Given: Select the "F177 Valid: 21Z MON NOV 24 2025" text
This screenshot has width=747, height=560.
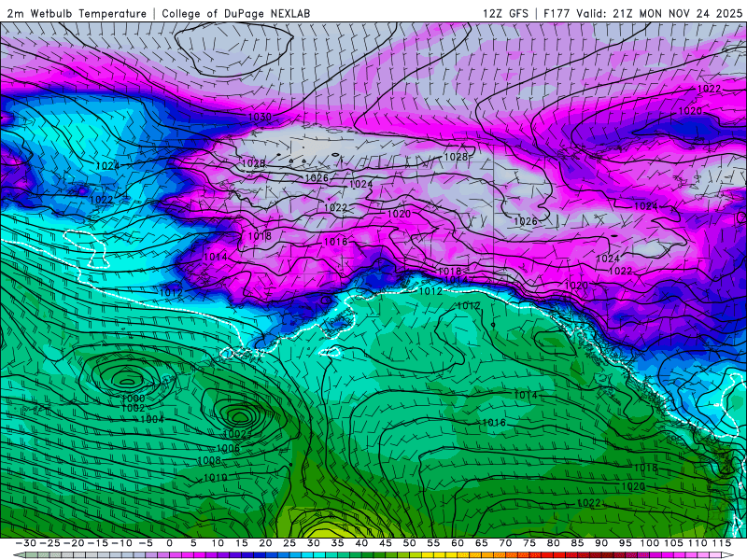Looking at the screenshot, I should [642, 13].
